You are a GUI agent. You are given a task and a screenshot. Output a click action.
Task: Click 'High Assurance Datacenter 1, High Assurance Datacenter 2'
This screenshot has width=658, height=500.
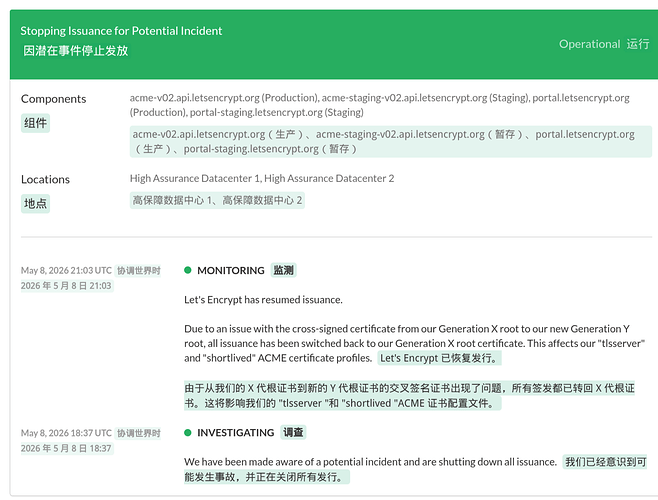pyautogui.click(x=262, y=178)
